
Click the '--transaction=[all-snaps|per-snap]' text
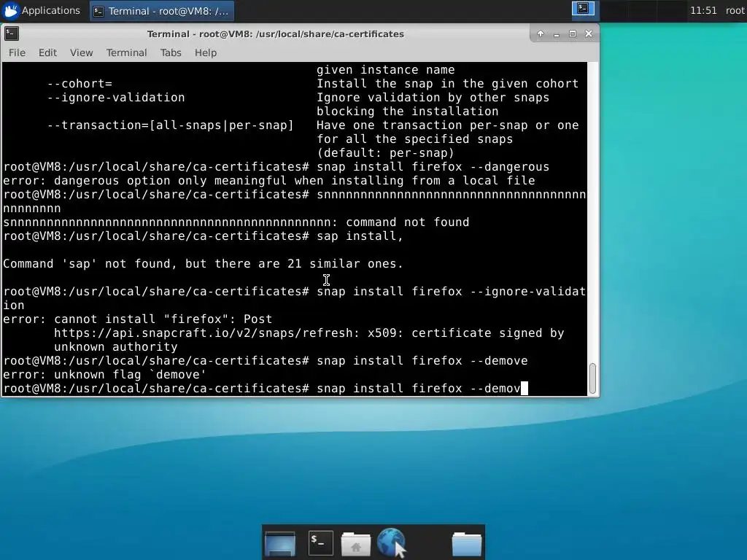tap(171, 125)
